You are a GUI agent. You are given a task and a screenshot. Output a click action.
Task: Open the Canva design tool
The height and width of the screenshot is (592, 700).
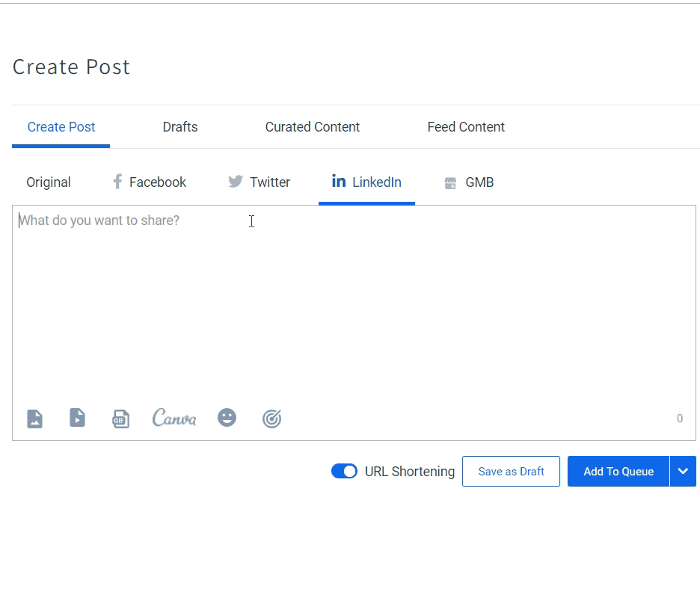174,418
